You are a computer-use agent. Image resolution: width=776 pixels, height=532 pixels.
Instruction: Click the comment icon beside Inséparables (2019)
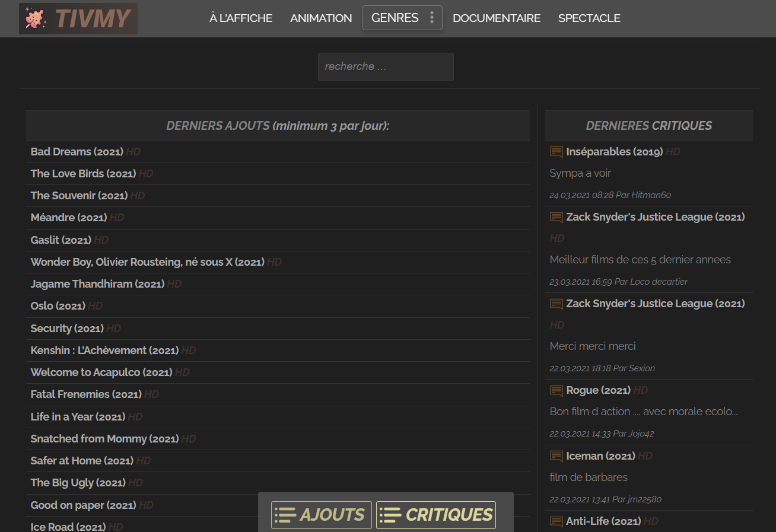coord(556,152)
